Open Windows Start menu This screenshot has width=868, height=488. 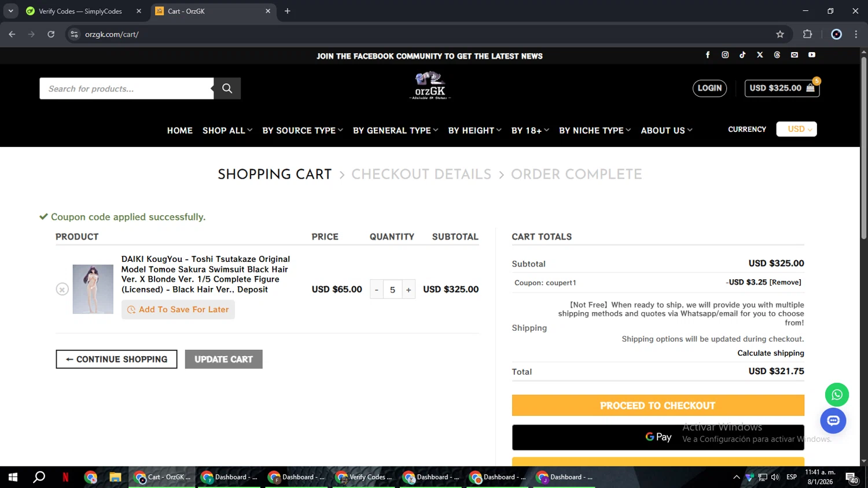click(x=13, y=477)
